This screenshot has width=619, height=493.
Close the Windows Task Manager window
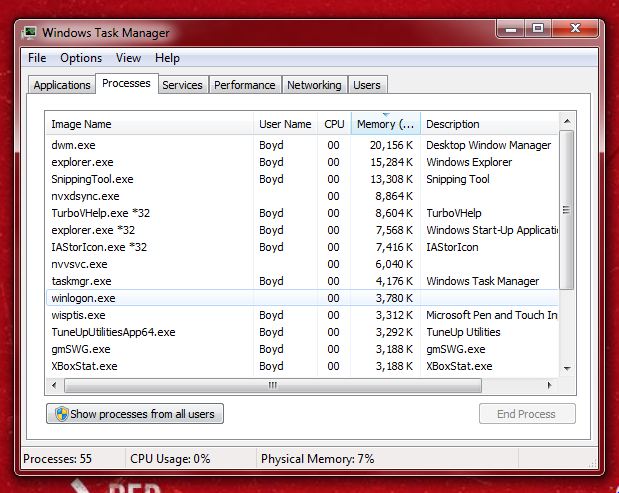tap(575, 29)
